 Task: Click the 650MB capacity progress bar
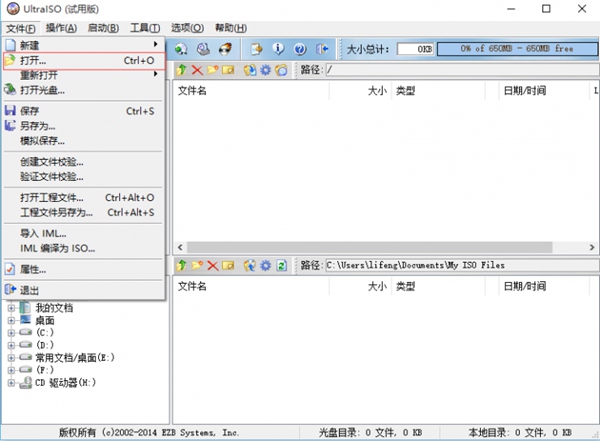click(x=517, y=49)
